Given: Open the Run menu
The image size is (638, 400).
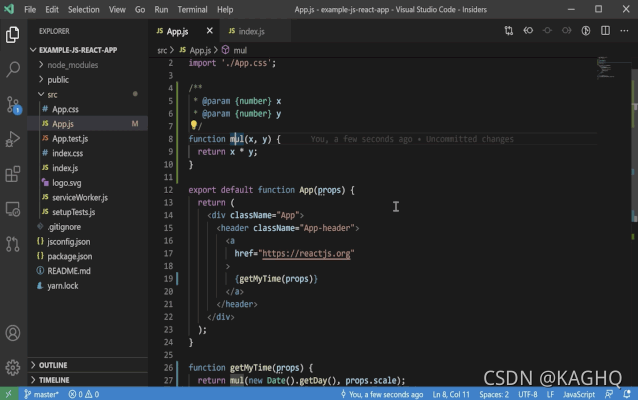Looking at the screenshot, I should coord(161,9).
